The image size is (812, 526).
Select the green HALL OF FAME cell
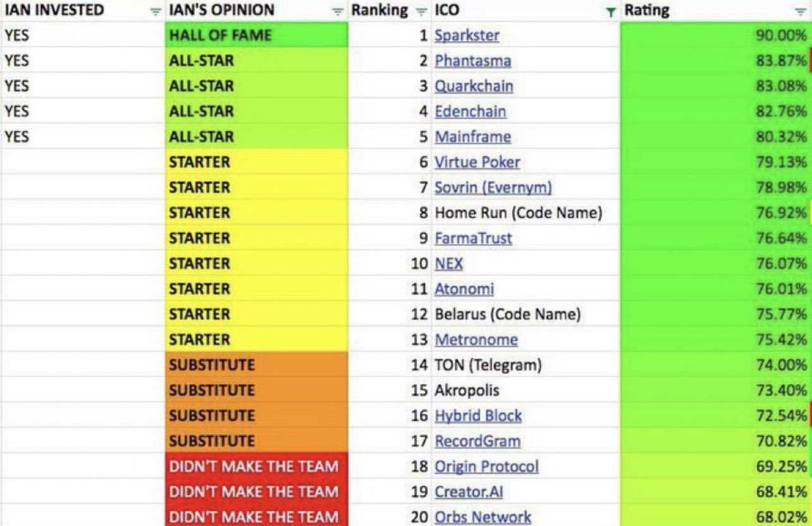tap(256, 35)
